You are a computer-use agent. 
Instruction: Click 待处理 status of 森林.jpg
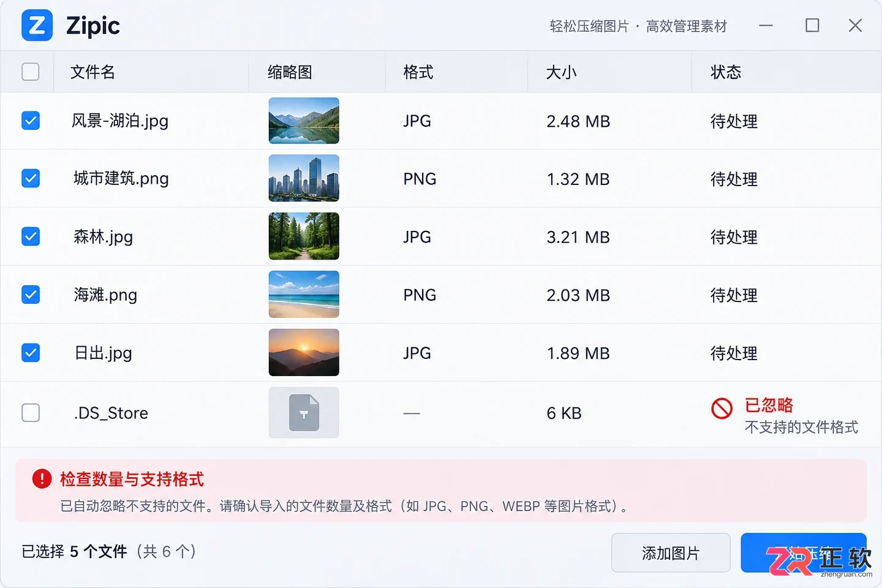click(734, 237)
